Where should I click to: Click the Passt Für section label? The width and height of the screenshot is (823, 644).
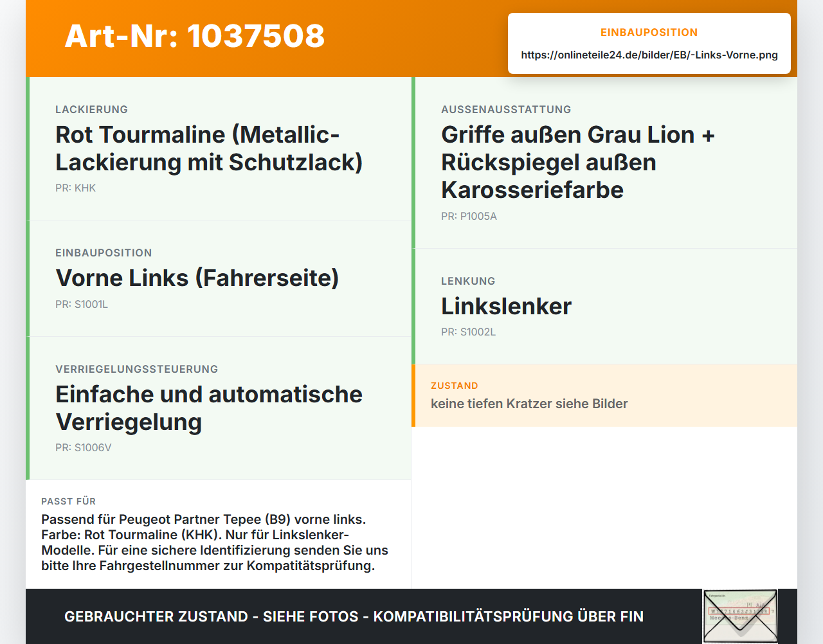coord(68,501)
